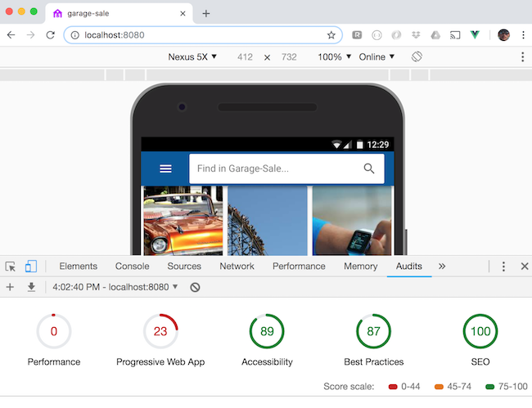
Task: Open the Dropbox extension icon
Action: (x=416, y=35)
